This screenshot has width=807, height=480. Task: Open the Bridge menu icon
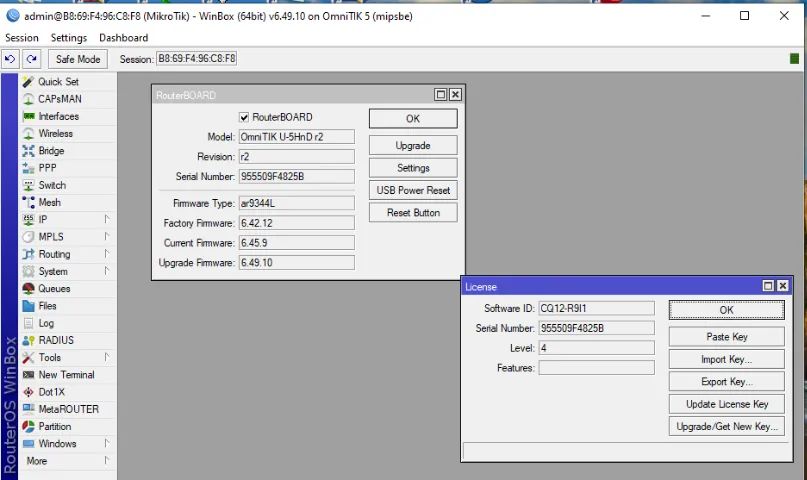(x=28, y=151)
